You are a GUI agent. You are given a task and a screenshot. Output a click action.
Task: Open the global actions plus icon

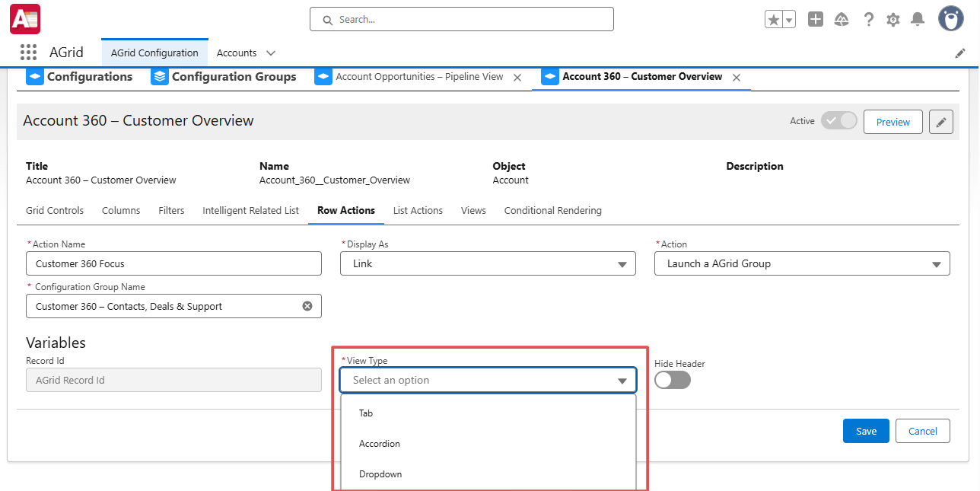pos(816,20)
